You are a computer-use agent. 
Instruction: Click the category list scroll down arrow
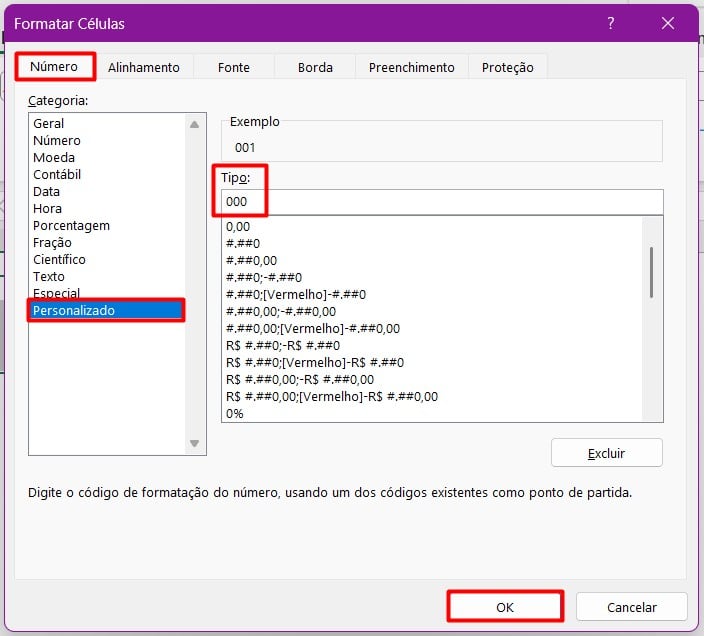194,443
